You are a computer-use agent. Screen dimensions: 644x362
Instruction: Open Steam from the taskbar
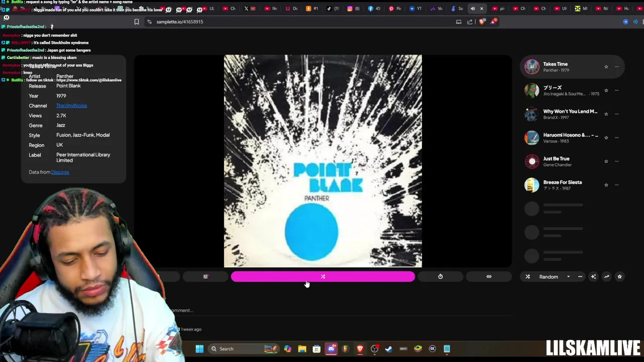coord(389,349)
